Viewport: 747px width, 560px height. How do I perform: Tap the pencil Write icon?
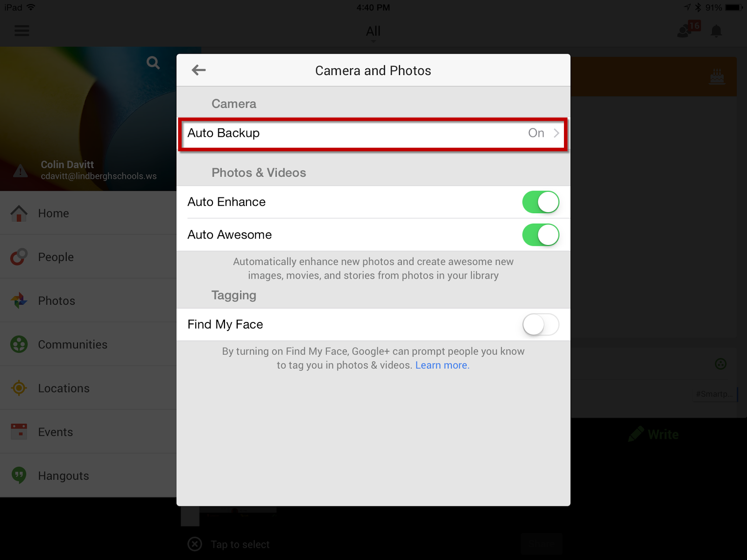coord(636,434)
